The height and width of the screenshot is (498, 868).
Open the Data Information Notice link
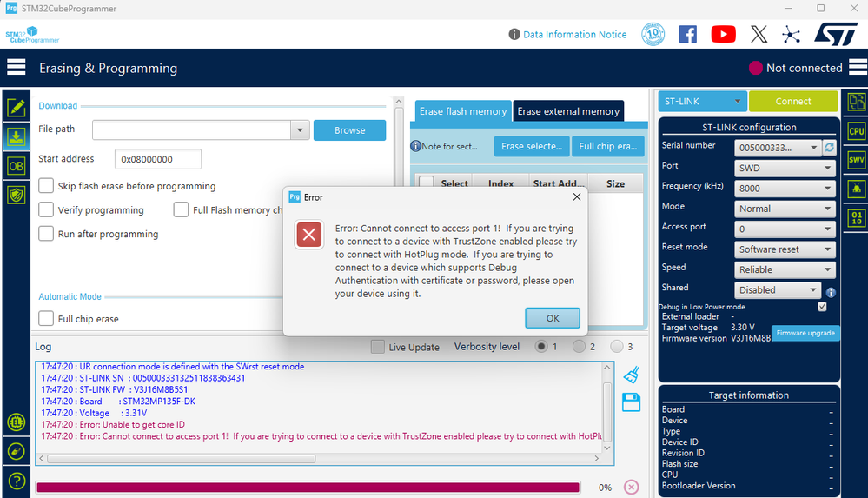pos(574,35)
